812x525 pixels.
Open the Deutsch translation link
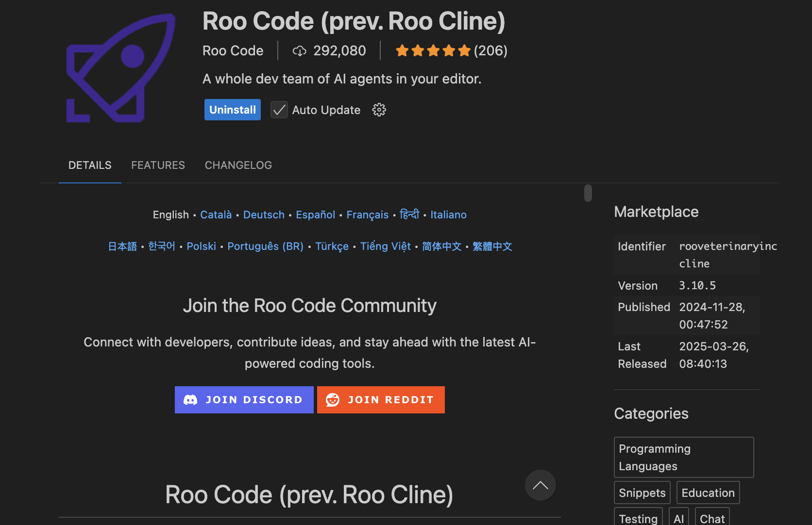264,214
